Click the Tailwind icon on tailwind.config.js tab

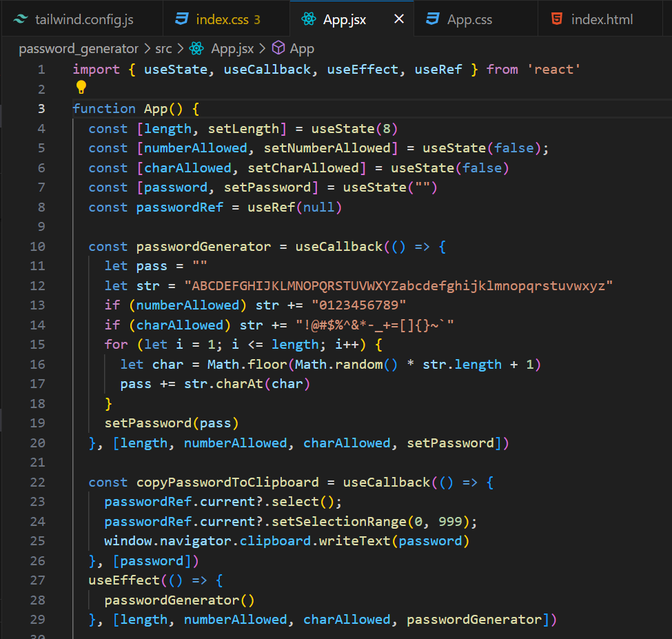pos(21,19)
